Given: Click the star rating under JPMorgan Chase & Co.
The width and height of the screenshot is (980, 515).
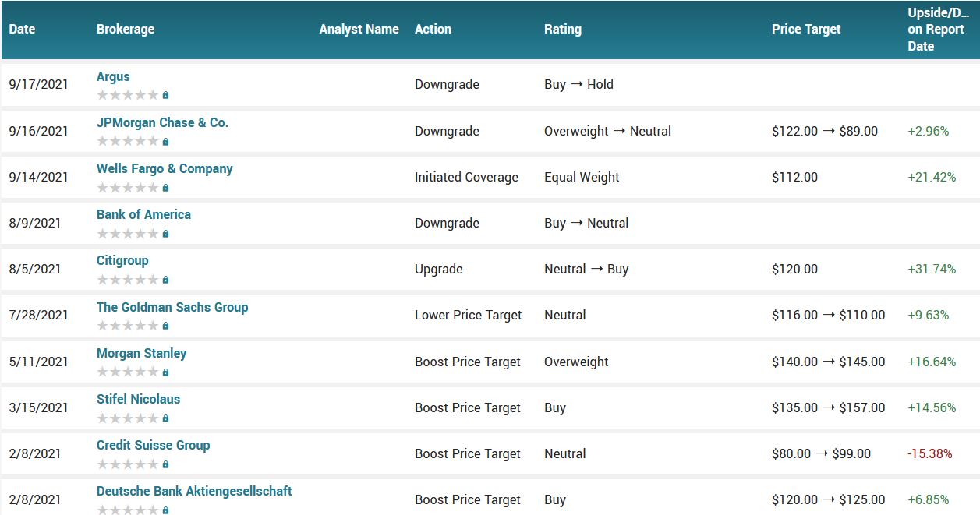Looking at the screenshot, I should pyautogui.click(x=127, y=141).
